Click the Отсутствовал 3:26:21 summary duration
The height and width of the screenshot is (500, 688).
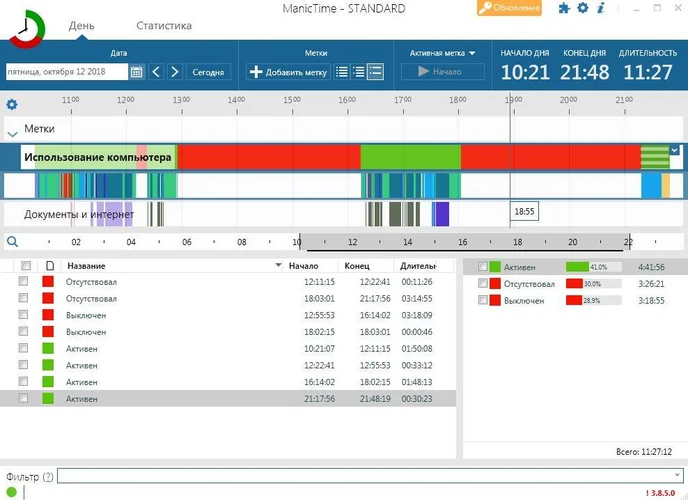[651, 284]
